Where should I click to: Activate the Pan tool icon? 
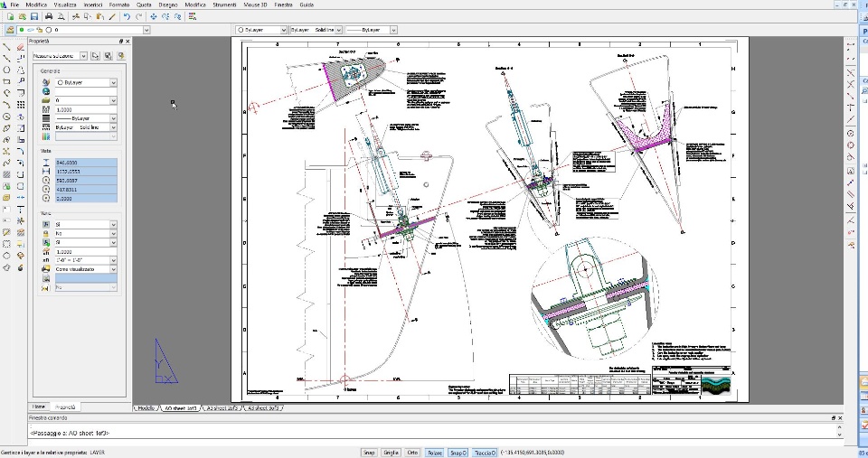coord(154,16)
